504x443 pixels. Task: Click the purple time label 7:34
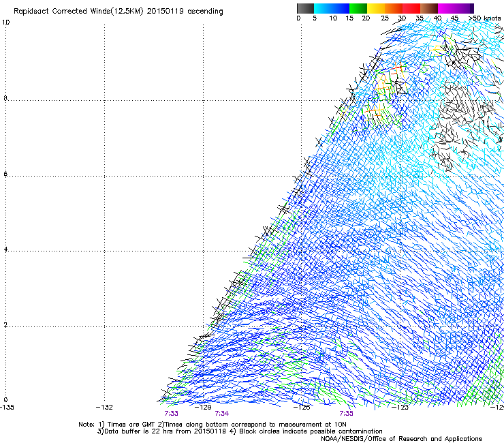click(x=222, y=414)
